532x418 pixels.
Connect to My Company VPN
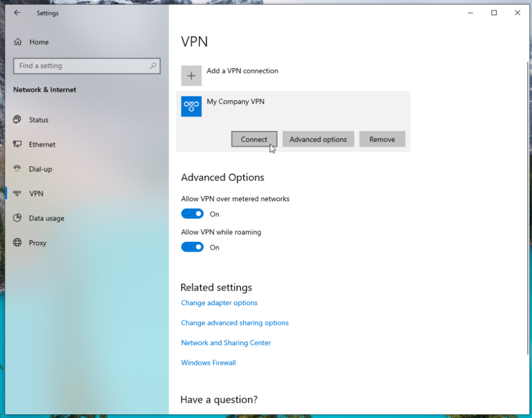254,139
